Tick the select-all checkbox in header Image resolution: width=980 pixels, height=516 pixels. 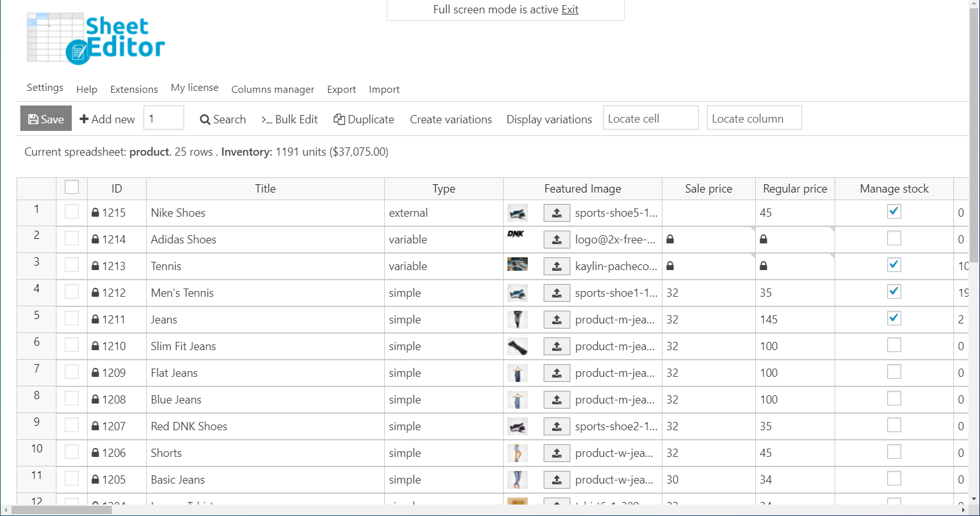[72, 187]
